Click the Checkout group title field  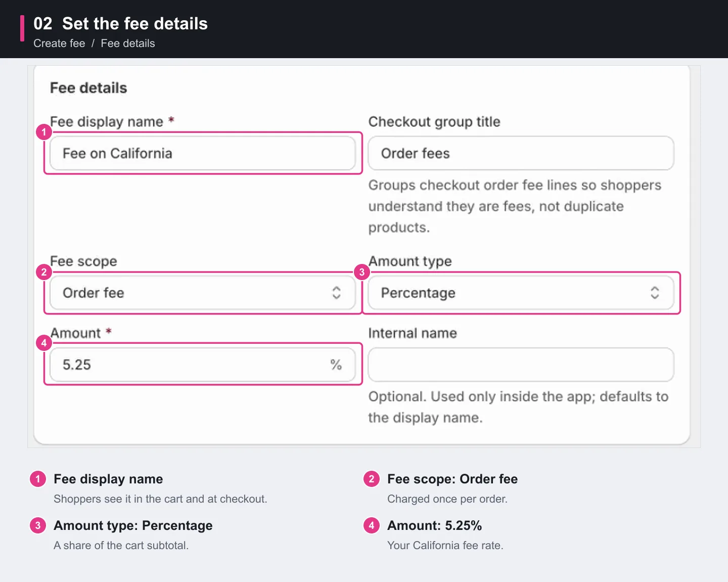point(521,153)
